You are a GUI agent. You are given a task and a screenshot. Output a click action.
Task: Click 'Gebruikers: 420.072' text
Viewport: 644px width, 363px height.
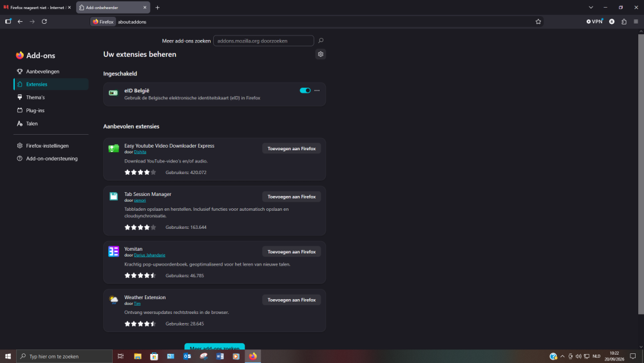(185, 173)
